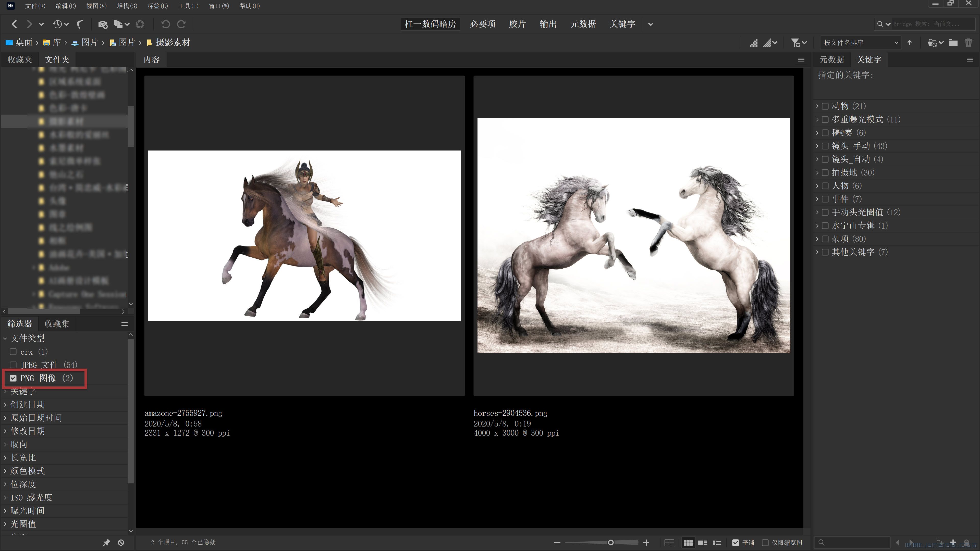980x551 pixels.
Task: Uncheck the PNG 图像 filter checkbox
Action: click(13, 378)
